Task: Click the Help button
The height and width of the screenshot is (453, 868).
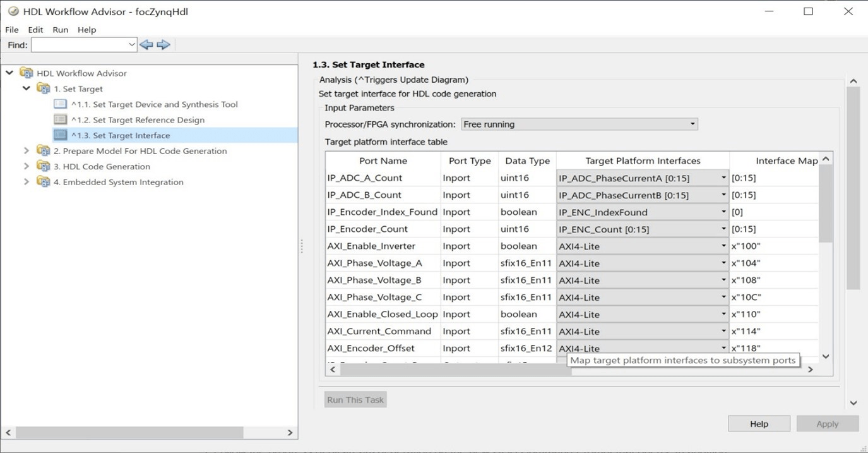Action: pos(759,424)
